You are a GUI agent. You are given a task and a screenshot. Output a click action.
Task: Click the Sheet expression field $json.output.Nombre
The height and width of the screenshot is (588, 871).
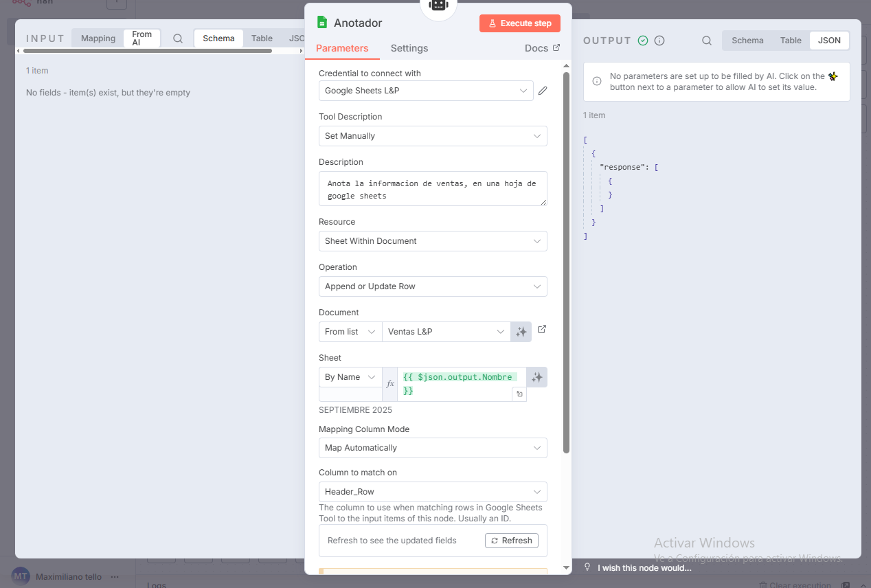click(460, 384)
